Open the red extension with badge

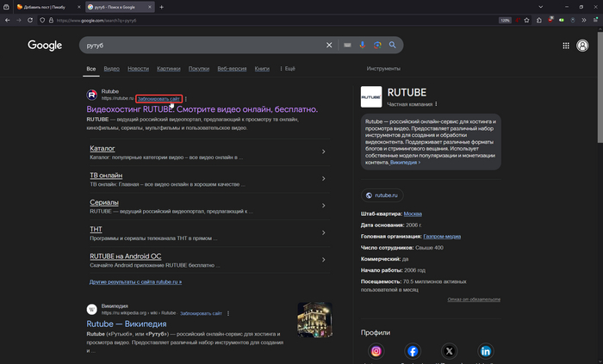coord(550,20)
